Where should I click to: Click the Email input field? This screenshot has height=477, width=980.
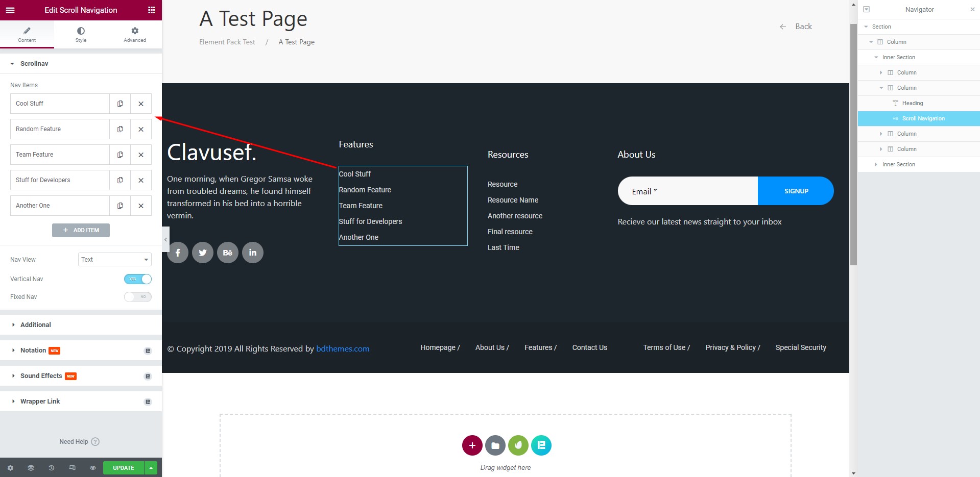click(x=687, y=191)
